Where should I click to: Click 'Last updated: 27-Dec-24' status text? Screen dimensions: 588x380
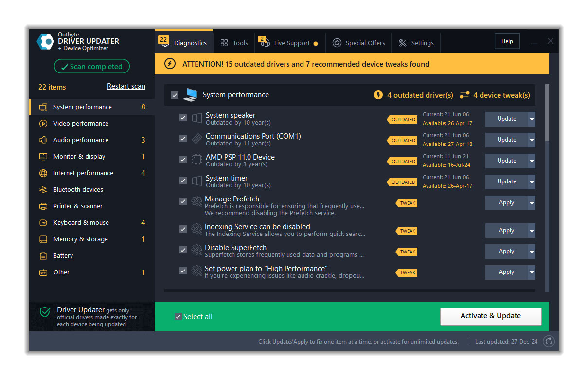point(506,342)
